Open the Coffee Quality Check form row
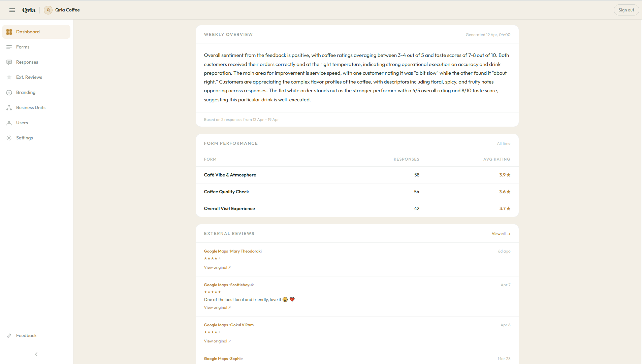The height and width of the screenshot is (364, 642). 357,192
